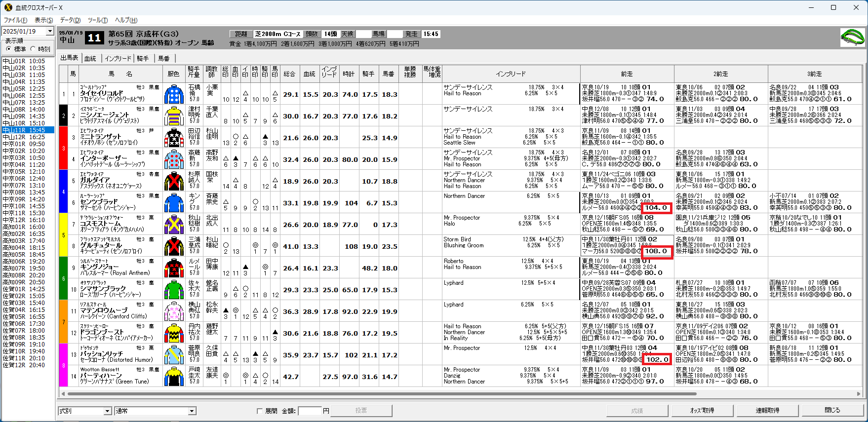This screenshot has height=422, width=868.
Task: Click horse name パーティハーン
Action: tap(101, 376)
